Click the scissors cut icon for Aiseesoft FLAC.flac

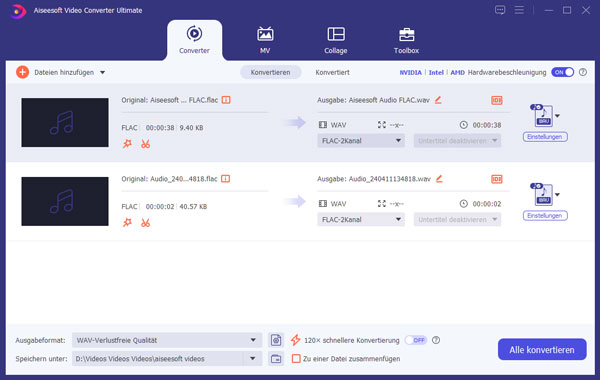pos(145,144)
